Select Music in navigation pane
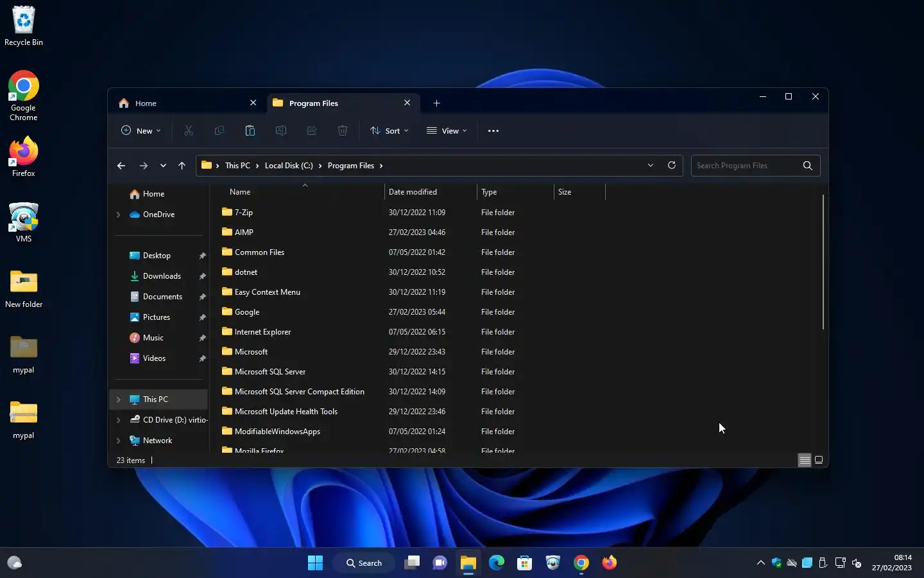 [153, 338]
